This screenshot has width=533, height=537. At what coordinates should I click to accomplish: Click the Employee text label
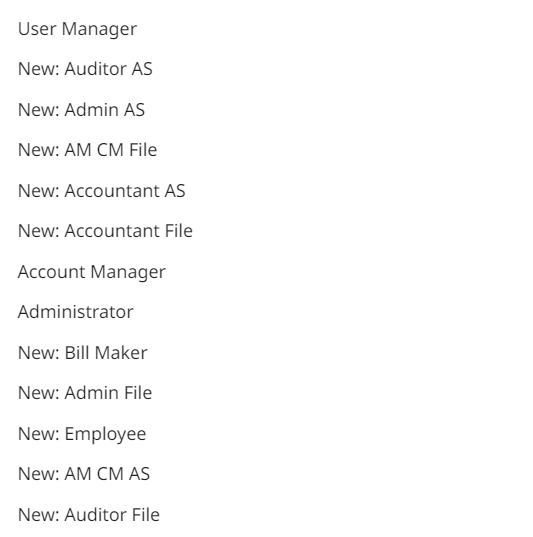[106, 435]
